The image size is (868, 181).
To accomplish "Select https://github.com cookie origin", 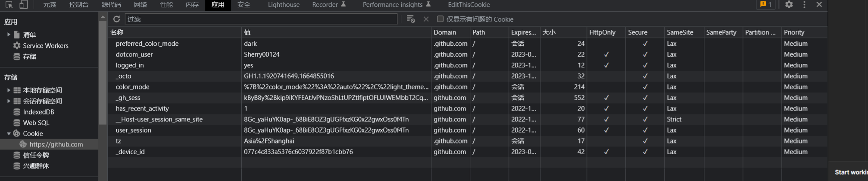I will point(56,144).
